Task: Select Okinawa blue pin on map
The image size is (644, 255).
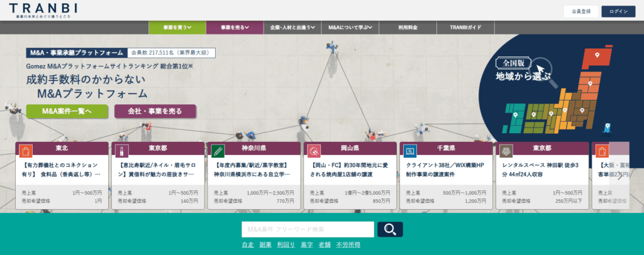Action: click(607, 128)
